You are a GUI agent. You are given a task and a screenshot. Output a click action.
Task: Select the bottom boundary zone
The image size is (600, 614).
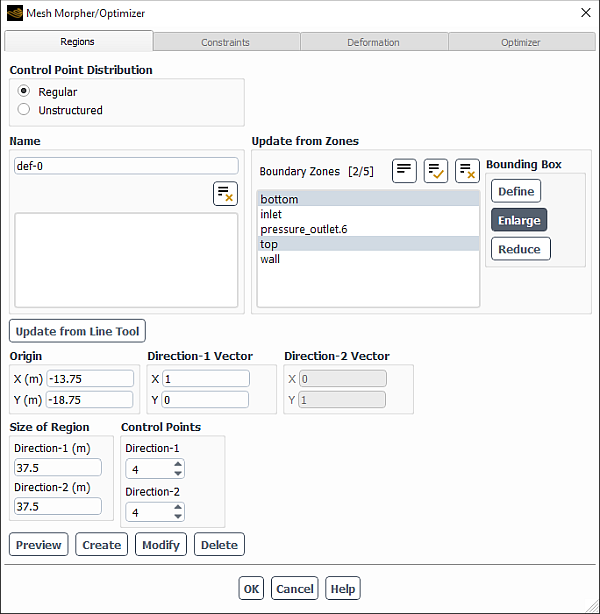(368, 199)
